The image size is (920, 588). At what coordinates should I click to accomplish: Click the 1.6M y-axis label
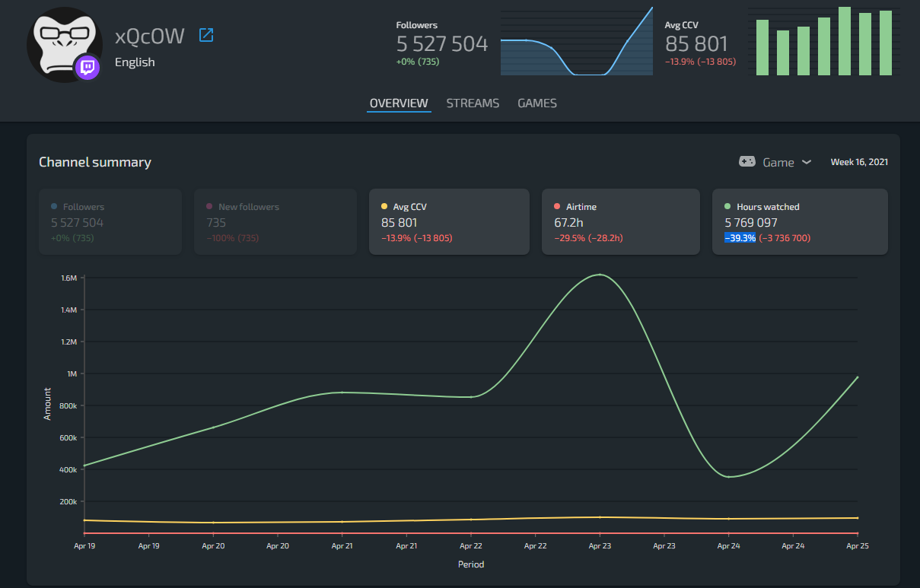tap(69, 278)
